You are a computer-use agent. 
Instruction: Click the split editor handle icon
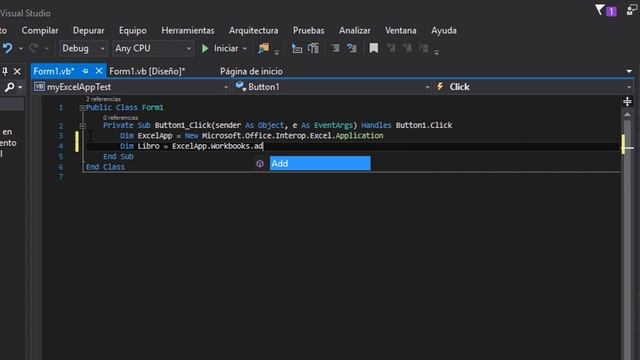click(x=627, y=101)
